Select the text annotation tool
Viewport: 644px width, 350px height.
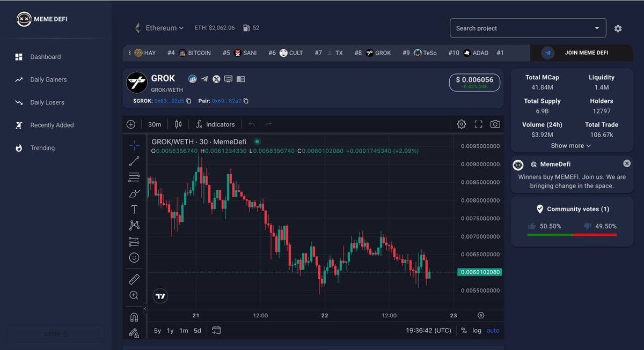tap(134, 209)
